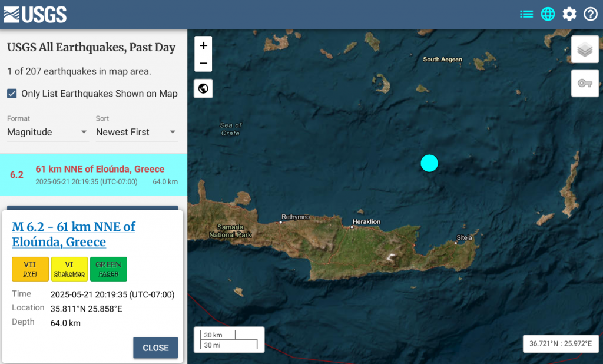
Task: Open the GREEN PAGER badge
Action: [108, 269]
